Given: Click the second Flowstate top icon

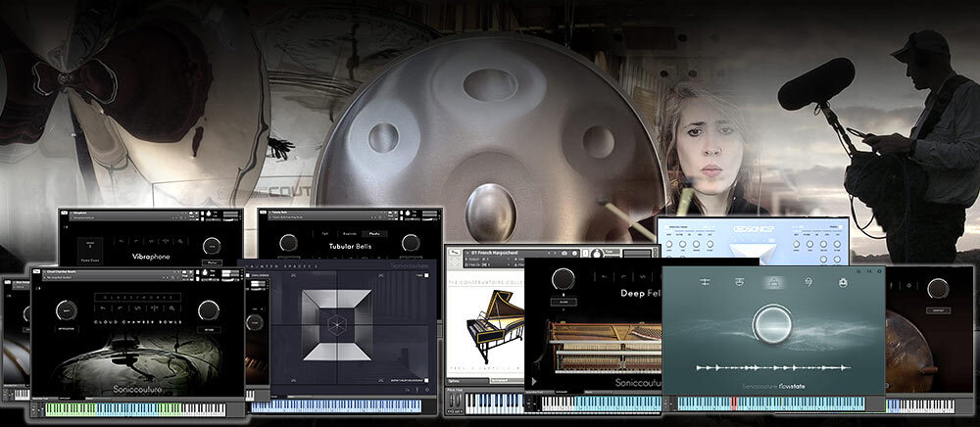Looking at the screenshot, I should pyautogui.click(x=739, y=283).
